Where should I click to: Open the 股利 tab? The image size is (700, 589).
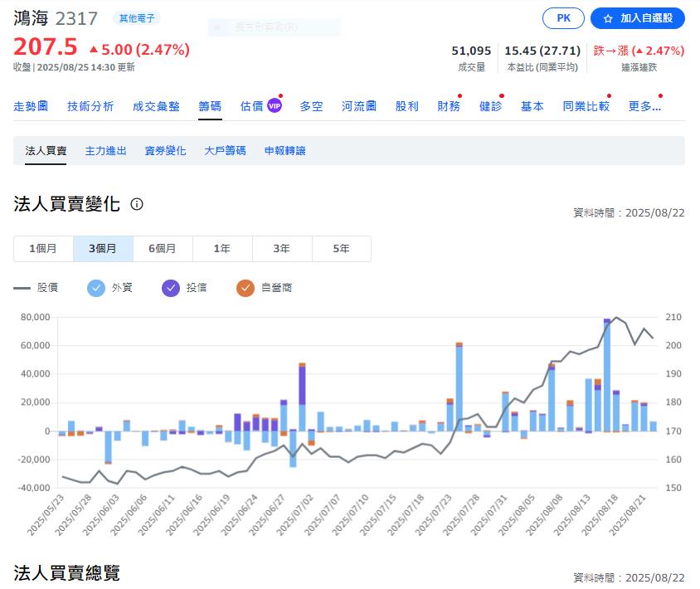pos(406,106)
